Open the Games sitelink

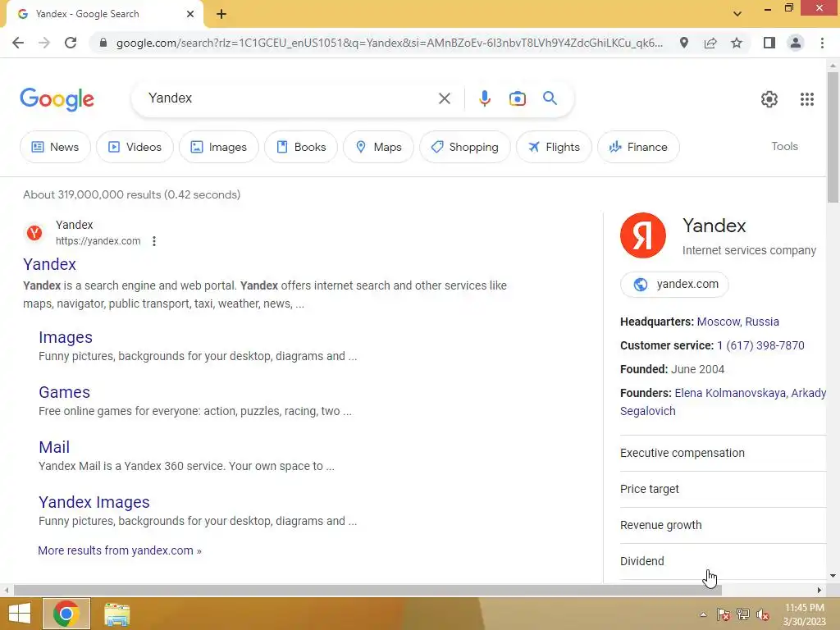coord(64,392)
